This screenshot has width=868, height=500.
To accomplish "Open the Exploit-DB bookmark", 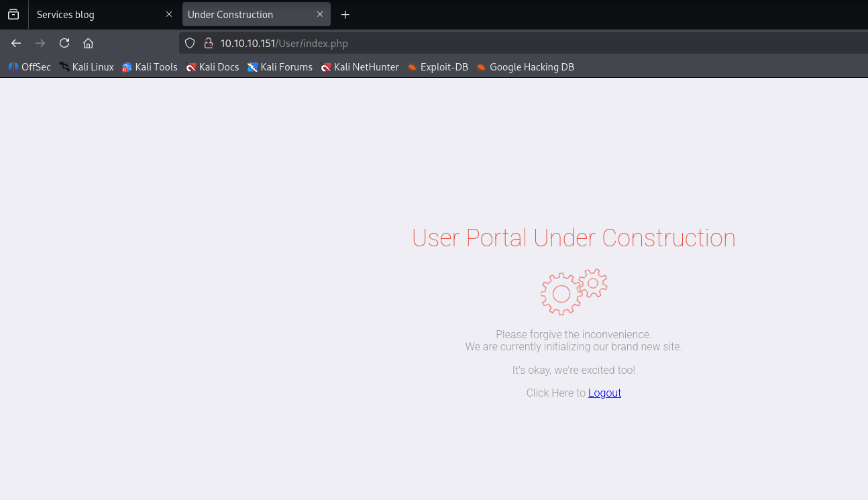I will pyautogui.click(x=437, y=67).
